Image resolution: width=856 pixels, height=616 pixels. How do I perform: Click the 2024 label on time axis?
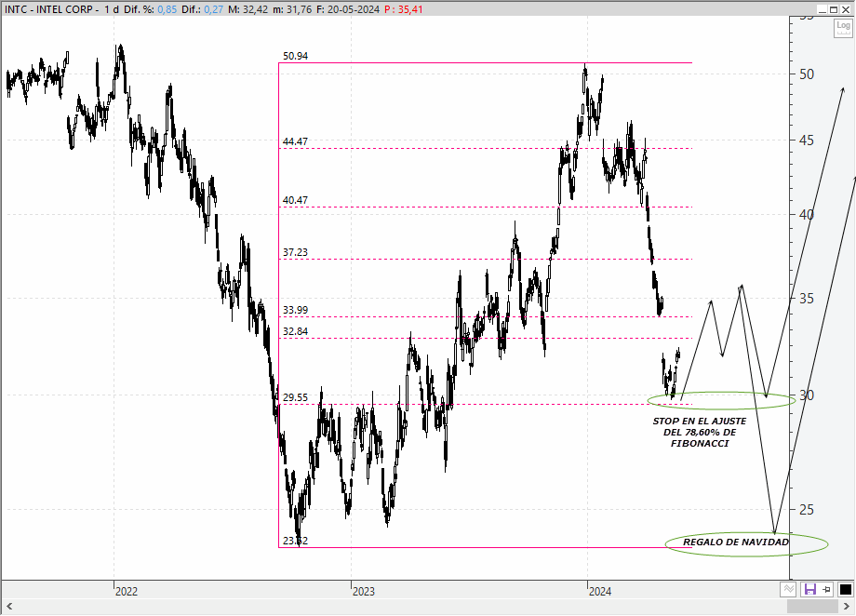click(x=600, y=592)
